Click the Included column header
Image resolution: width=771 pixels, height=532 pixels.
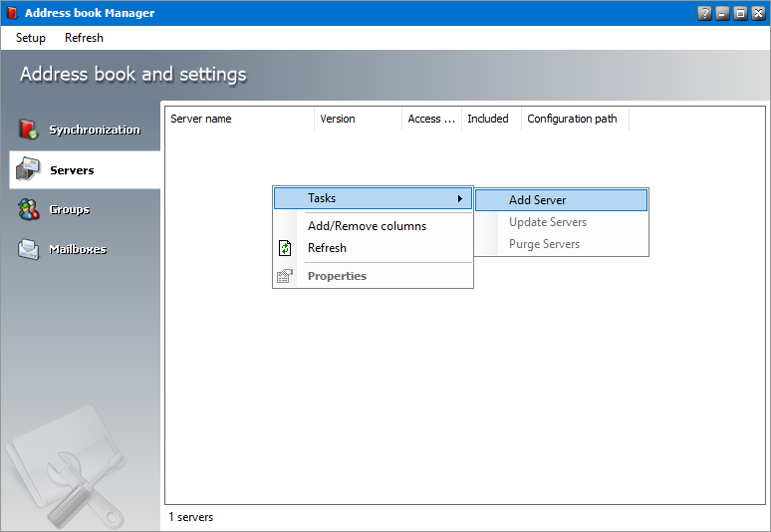490,119
